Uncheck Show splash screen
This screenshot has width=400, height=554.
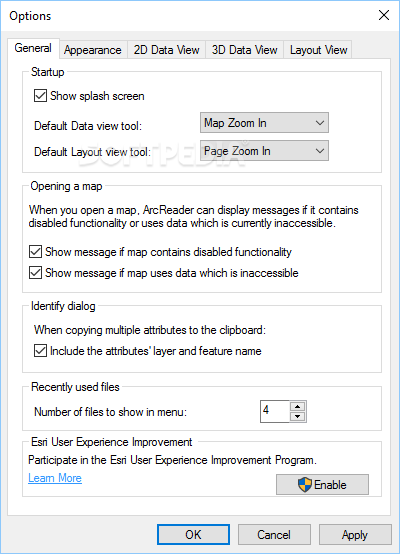point(40,96)
